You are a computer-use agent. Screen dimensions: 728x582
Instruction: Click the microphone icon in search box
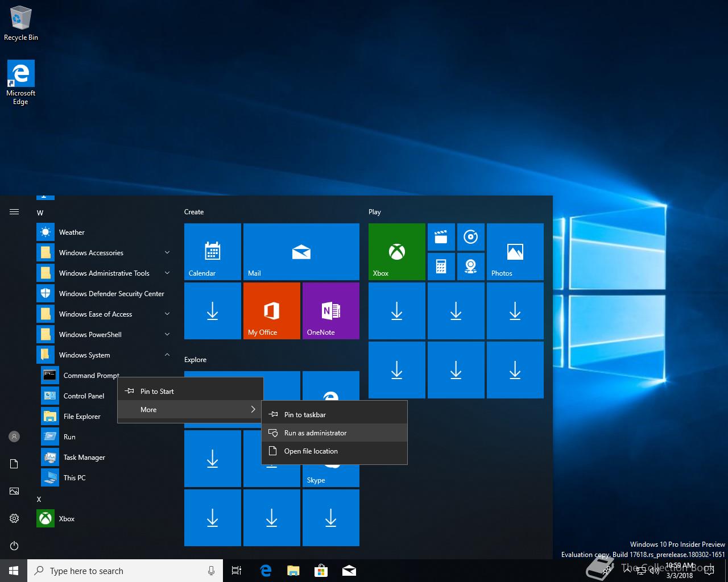point(211,571)
